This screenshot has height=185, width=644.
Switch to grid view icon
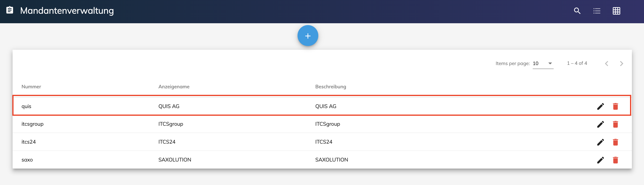pyautogui.click(x=616, y=11)
